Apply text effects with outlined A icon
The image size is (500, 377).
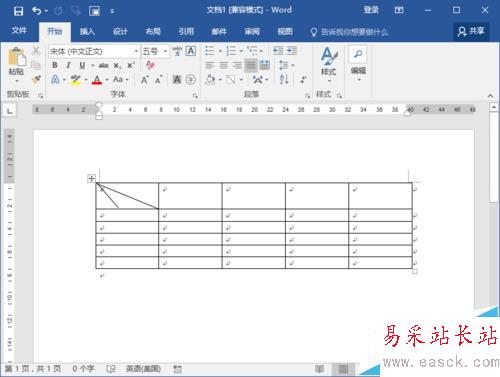[55, 80]
